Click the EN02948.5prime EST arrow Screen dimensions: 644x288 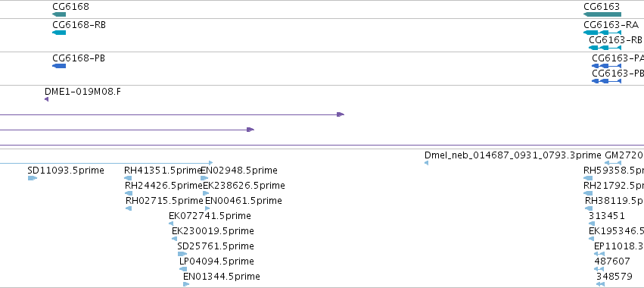point(204,178)
